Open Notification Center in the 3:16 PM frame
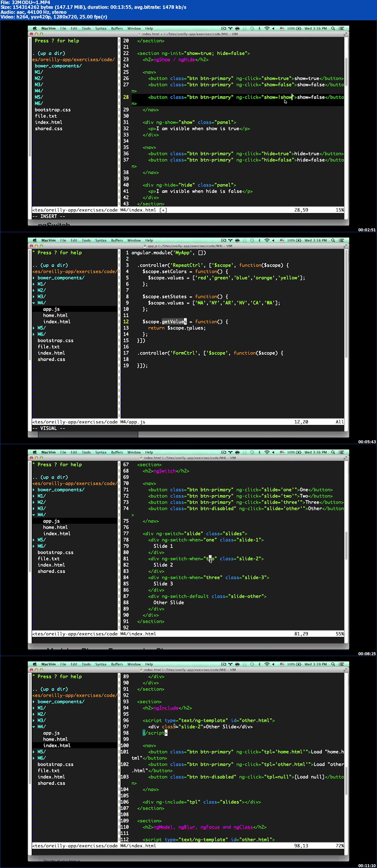Screen dimensions: 377x868 point(341,29)
